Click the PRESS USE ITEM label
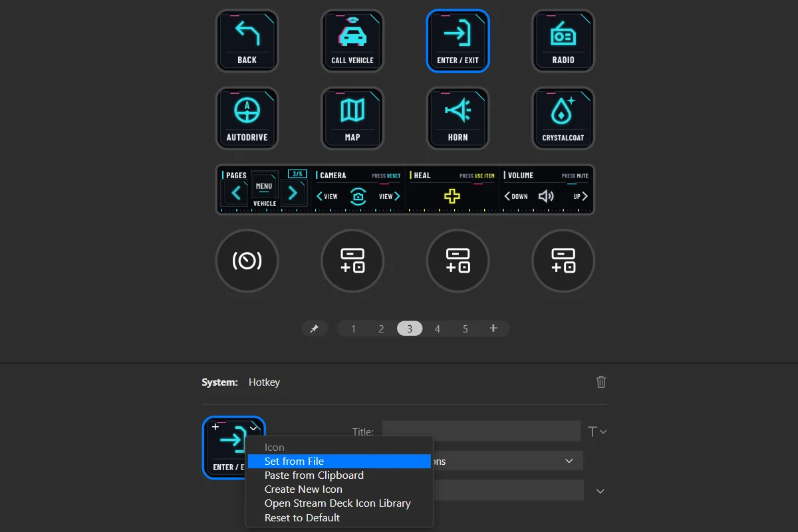798x532 pixels. coord(477,176)
